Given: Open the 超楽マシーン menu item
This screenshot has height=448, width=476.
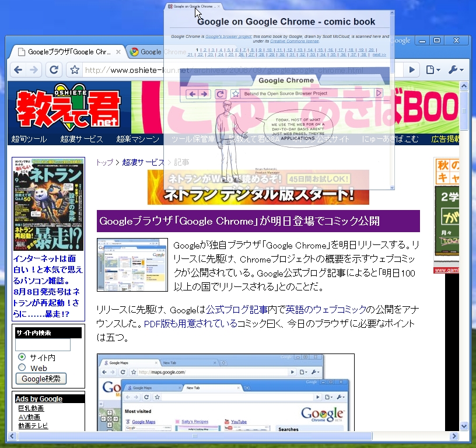Looking at the screenshot, I should click(x=138, y=139).
